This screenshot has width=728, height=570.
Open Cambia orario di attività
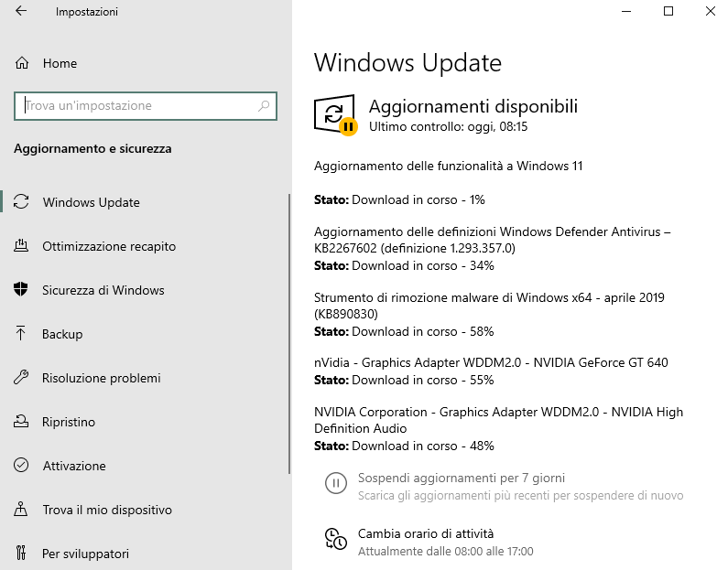425,533
